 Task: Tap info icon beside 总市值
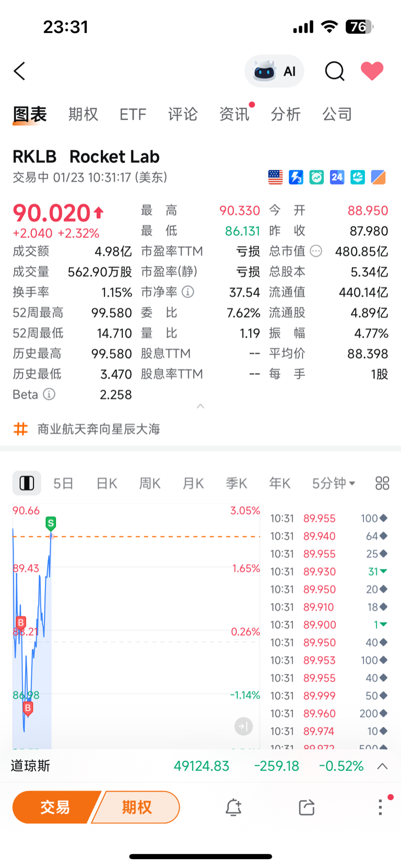(316, 251)
